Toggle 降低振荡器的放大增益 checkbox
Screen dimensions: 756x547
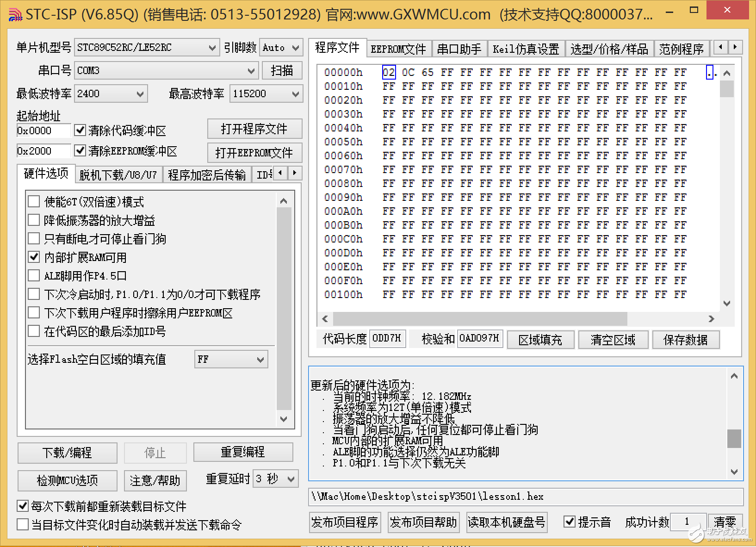34,220
